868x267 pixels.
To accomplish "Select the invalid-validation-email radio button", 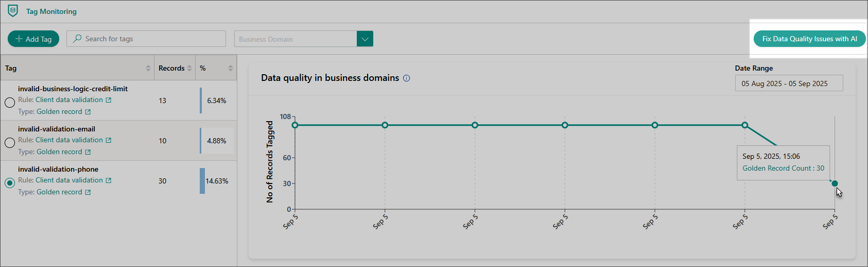I will (10, 142).
